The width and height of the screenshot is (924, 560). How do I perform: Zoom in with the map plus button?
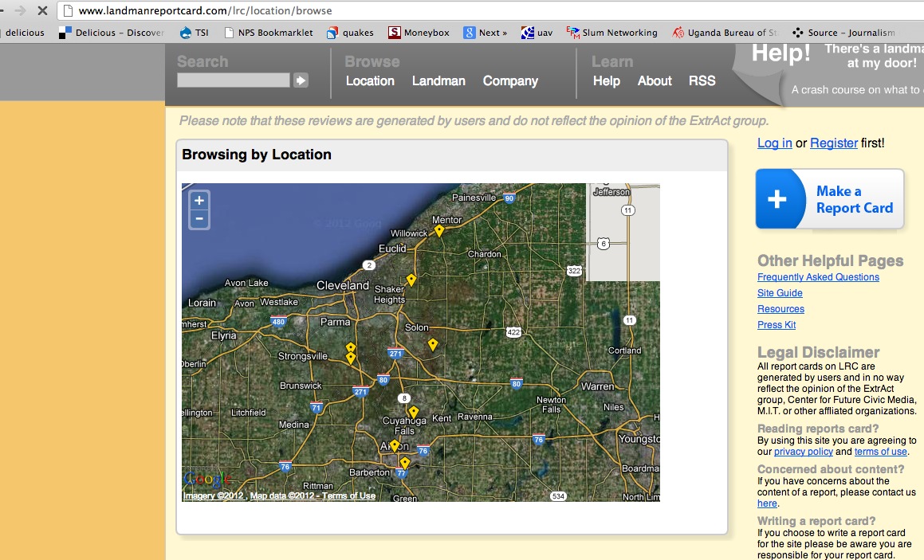(199, 200)
